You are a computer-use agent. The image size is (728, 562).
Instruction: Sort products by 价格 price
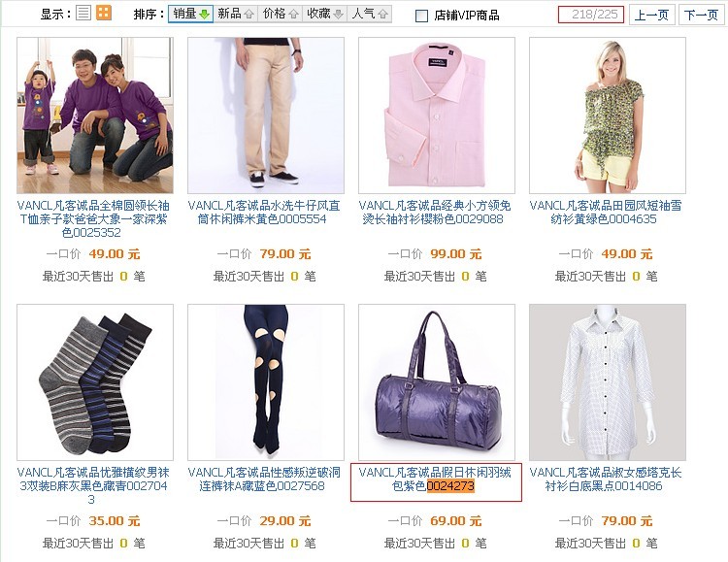tap(280, 14)
